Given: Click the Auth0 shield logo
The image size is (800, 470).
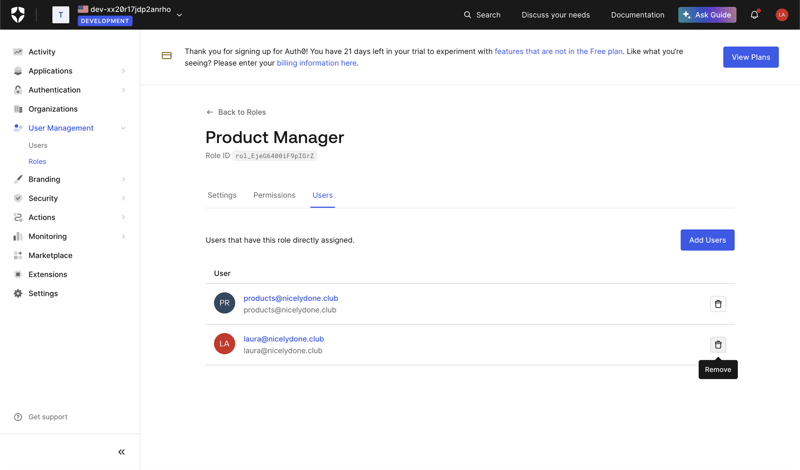Looking at the screenshot, I should pyautogui.click(x=18, y=15).
